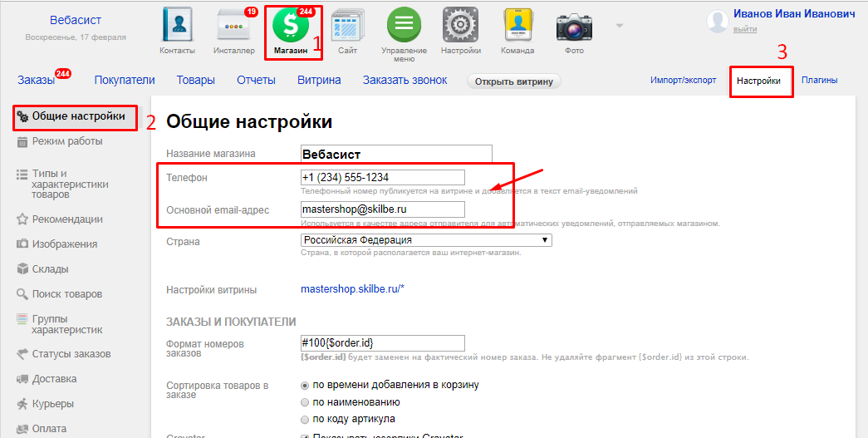The image size is (868, 438).
Task: Click the user avatar picture
Action: pyautogui.click(x=718, y=21)
